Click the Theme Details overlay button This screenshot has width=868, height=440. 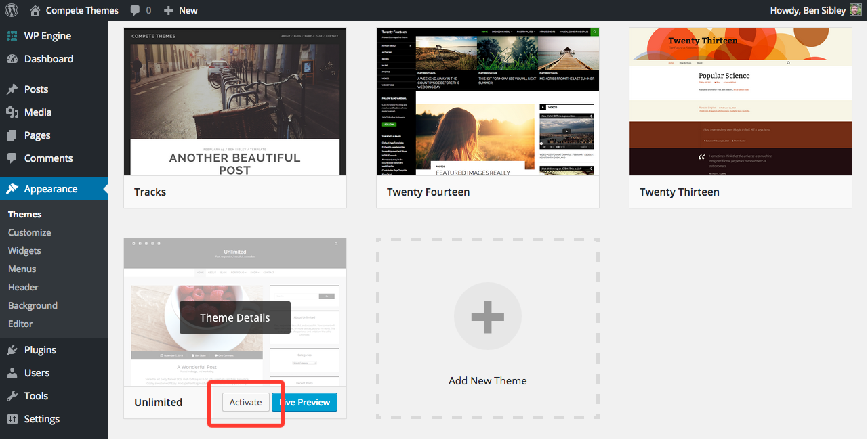(234, 317)
